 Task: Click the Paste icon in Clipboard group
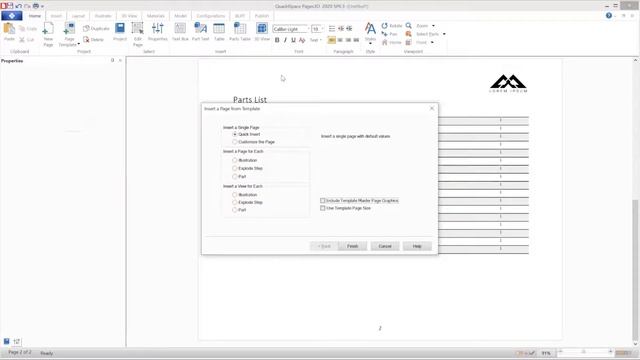(9, 29)
